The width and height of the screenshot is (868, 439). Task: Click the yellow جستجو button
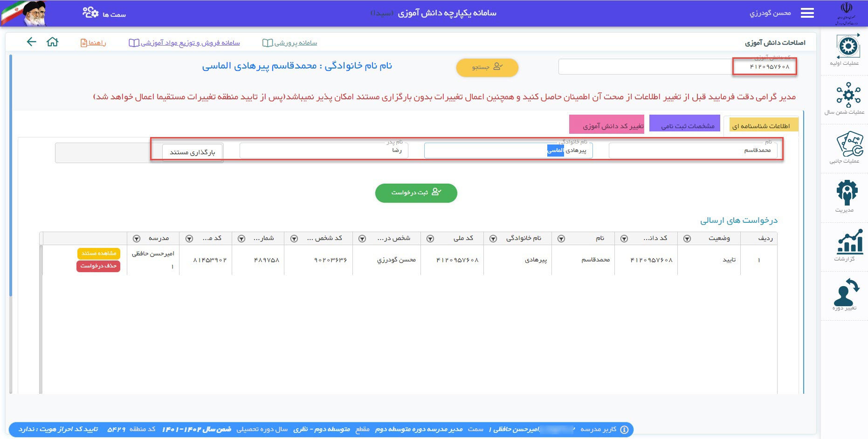pos(487,68)
